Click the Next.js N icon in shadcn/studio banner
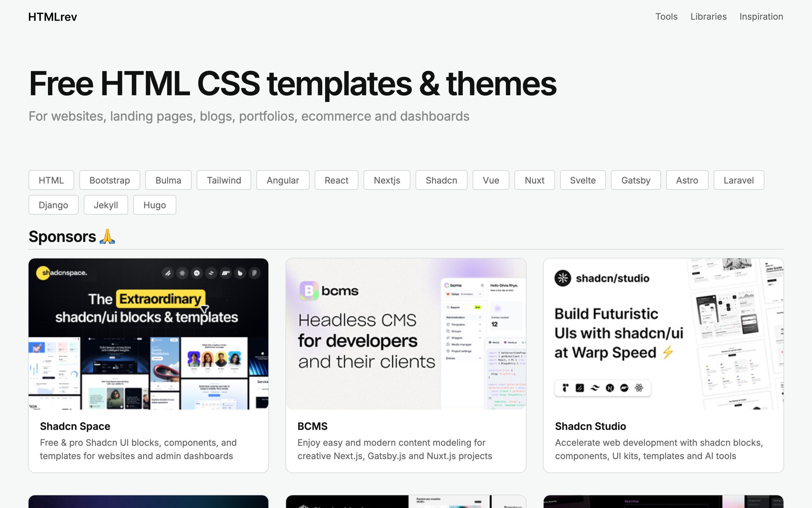Viewport: 812px width, 508px height. click(610, 388)
